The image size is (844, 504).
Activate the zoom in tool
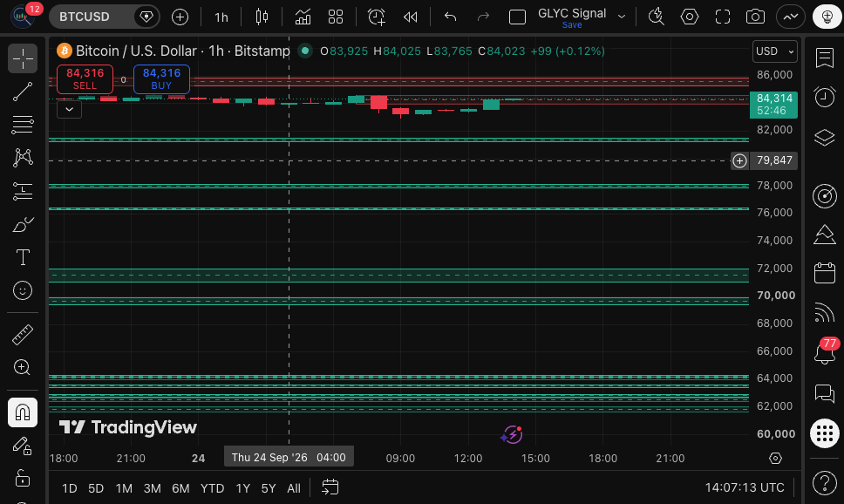23,368
